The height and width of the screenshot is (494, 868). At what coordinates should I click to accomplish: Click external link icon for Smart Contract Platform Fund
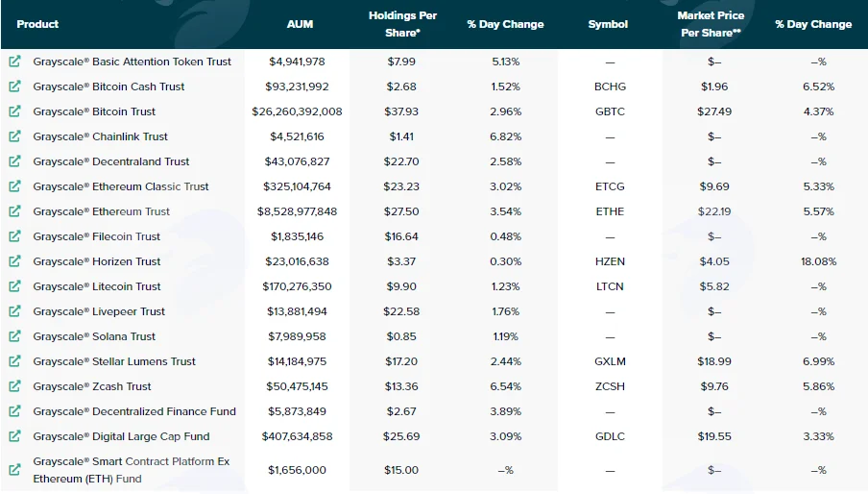15,470
